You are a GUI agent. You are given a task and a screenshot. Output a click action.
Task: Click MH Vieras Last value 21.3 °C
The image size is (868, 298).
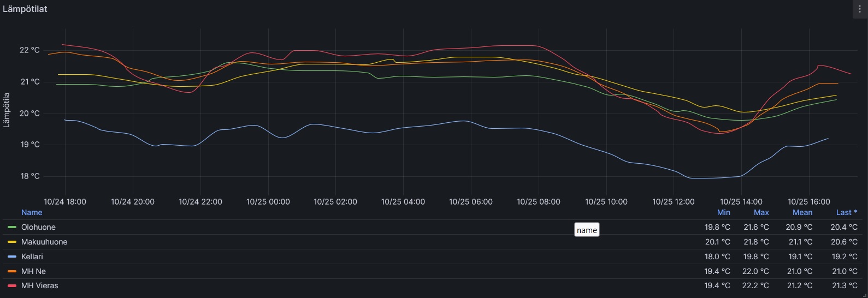point(845,285)
